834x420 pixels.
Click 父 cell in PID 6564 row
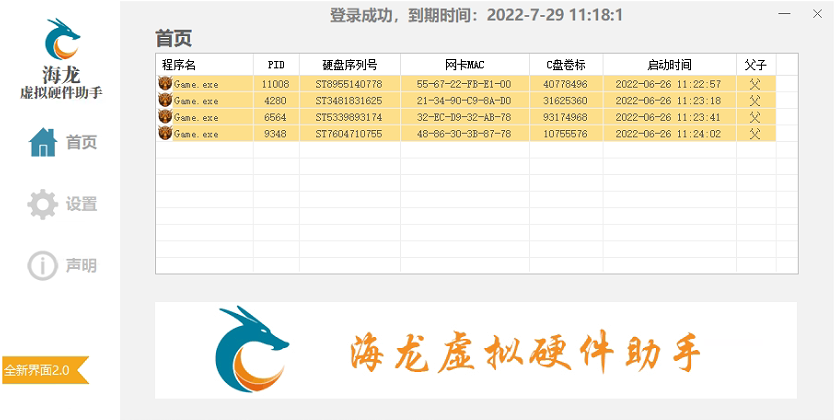tap(755, 117)
